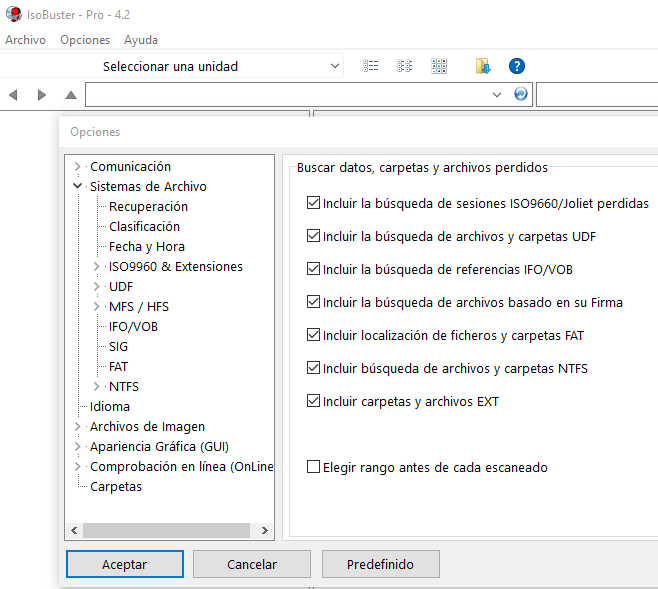658x589 pixels.
Task: Toggle search of files based on Firma
Action: [x=313, y=302]
